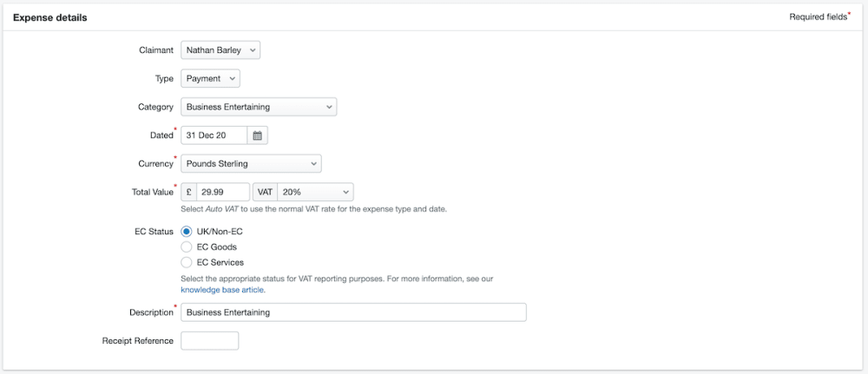Expand the Claimant dropdown showing Nathan Barley

220,50
